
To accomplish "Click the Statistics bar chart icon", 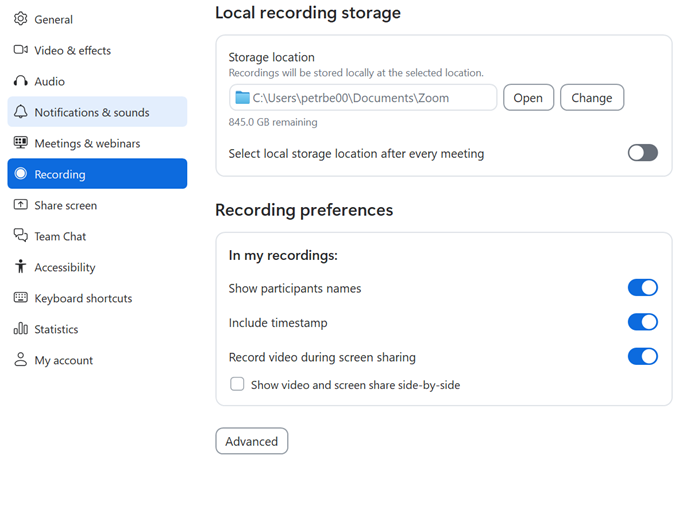I will click(20, 329).
